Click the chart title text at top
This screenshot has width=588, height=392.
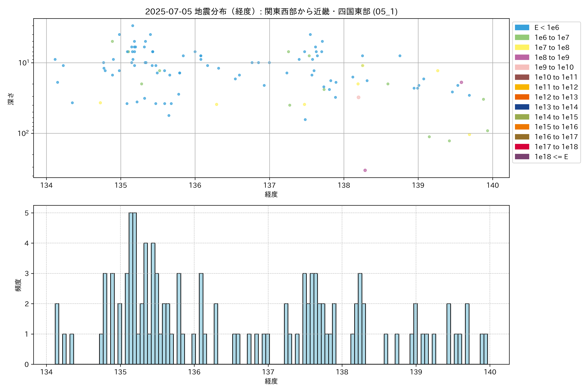pos(271,11)
